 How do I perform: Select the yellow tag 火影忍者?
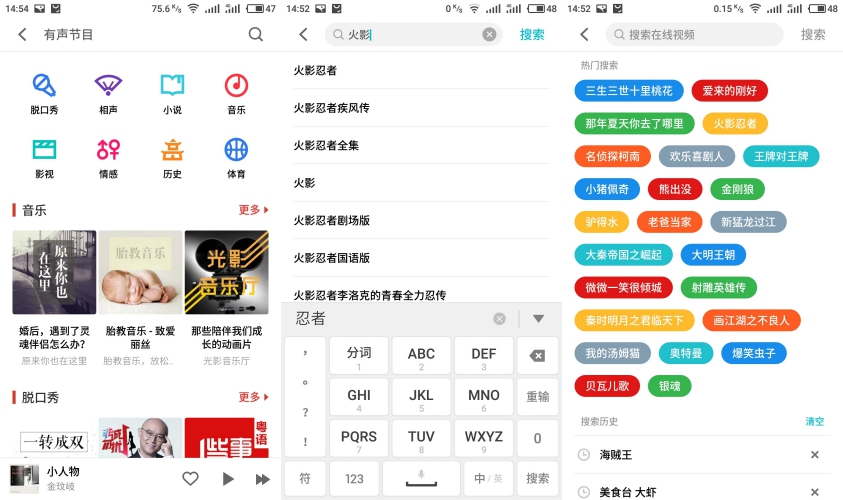(735, 124)
